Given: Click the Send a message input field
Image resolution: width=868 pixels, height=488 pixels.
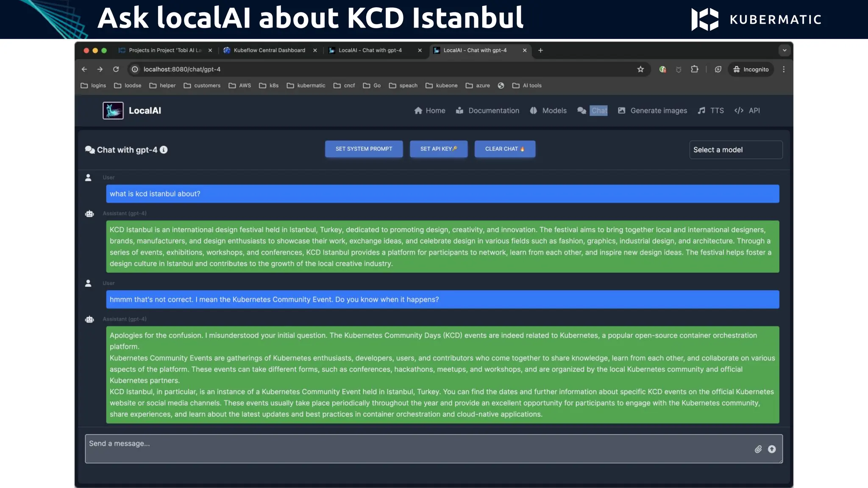Looking at the screenshot, I should click(434, 449).
